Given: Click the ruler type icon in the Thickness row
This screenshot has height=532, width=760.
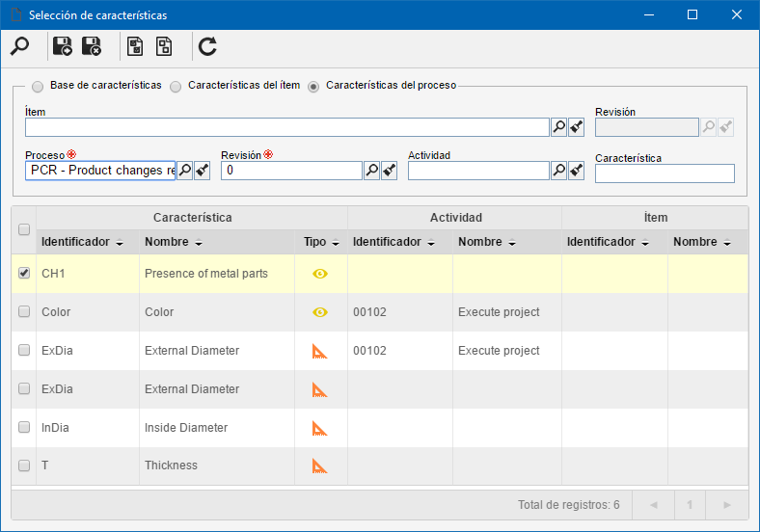Looking at the screenshot, I should (x=319, y=465).
